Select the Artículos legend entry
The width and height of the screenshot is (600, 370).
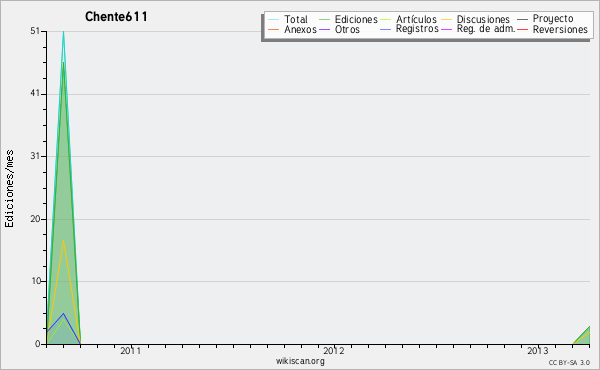tap(408, 19)
